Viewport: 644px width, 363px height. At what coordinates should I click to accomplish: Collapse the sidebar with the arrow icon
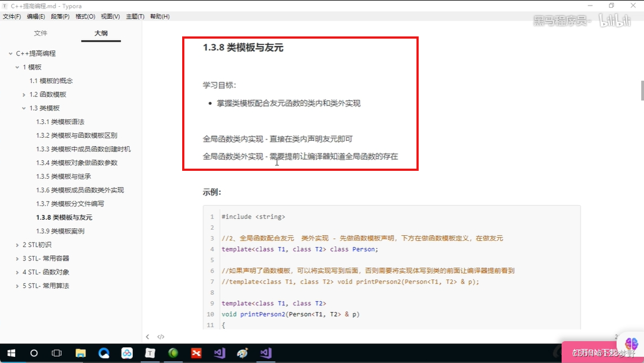point(147,336)
